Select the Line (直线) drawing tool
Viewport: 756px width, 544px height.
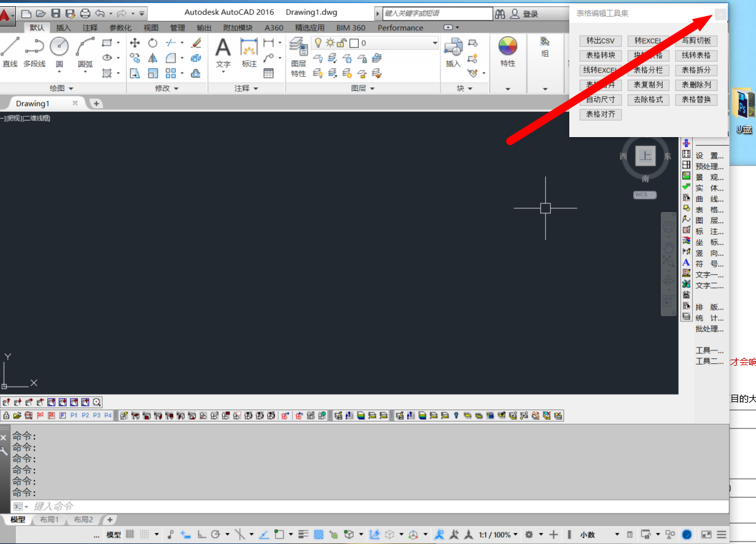pos(10,52)
